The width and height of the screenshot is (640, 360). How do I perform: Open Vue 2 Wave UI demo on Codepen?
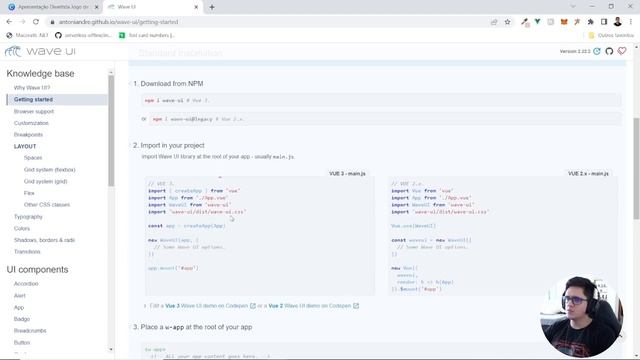(x=313, y=306)
